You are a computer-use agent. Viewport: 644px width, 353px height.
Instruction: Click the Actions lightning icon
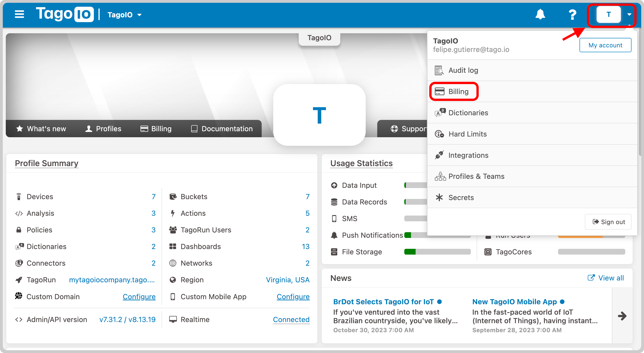172,213
